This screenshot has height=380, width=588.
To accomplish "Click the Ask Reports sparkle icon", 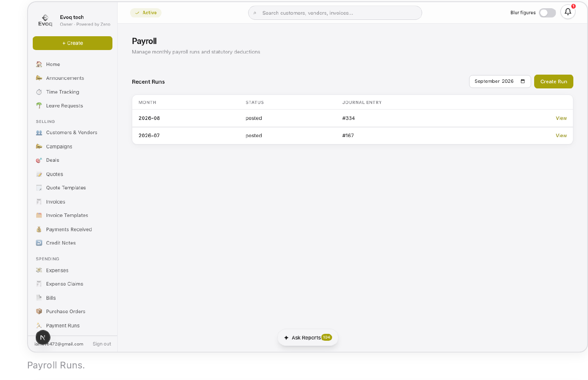I will pos(286,338).
